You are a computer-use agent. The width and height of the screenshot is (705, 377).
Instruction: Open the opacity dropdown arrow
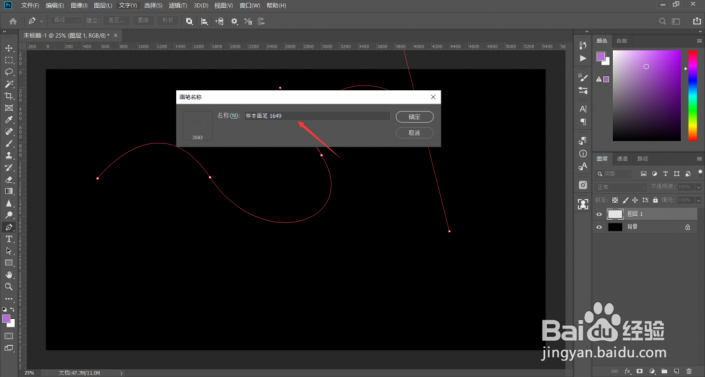point(698,187)
